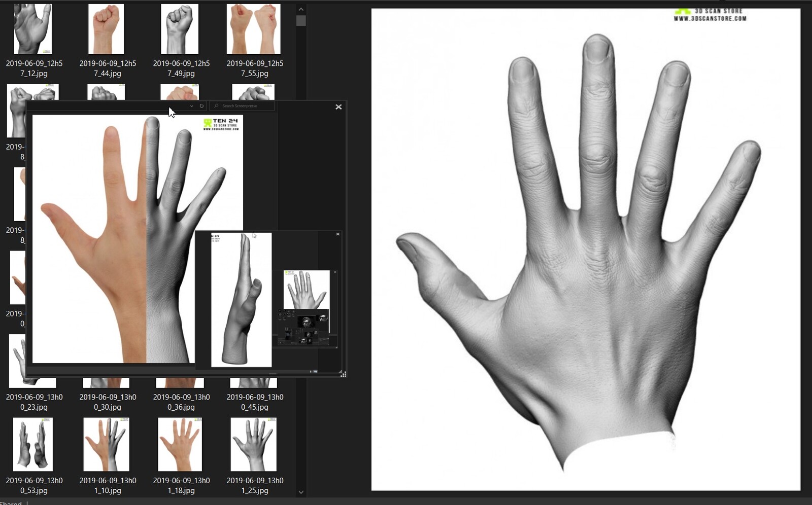The image size is (812, 505).
Task: Click the large gray hand scan preview image
Action: 586,249
